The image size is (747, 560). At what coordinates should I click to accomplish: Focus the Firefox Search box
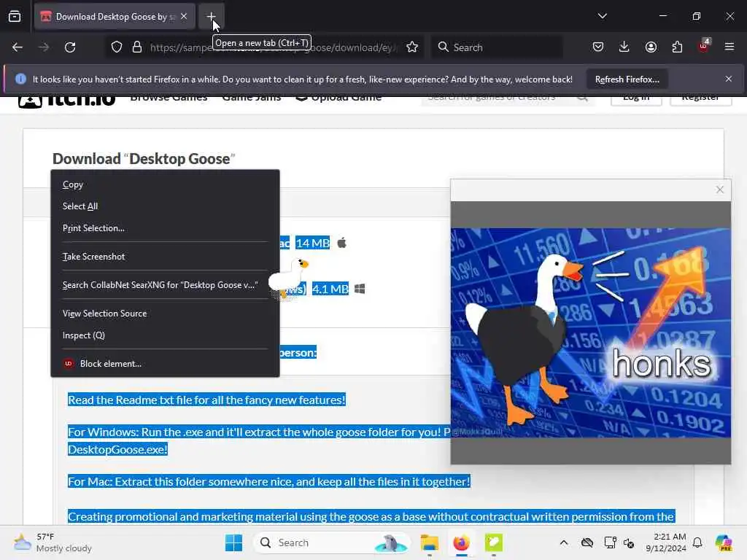(x=496, y=47)
